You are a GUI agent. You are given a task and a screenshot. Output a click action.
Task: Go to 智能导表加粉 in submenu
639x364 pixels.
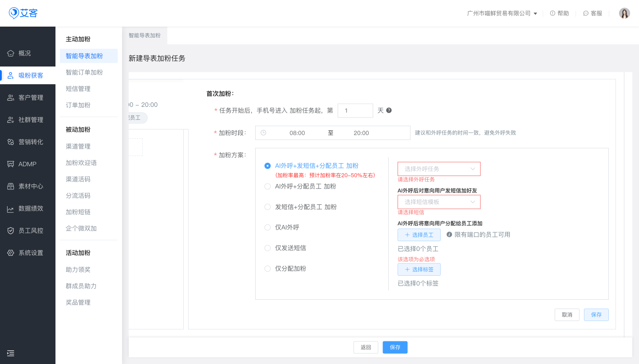point(89,56)
